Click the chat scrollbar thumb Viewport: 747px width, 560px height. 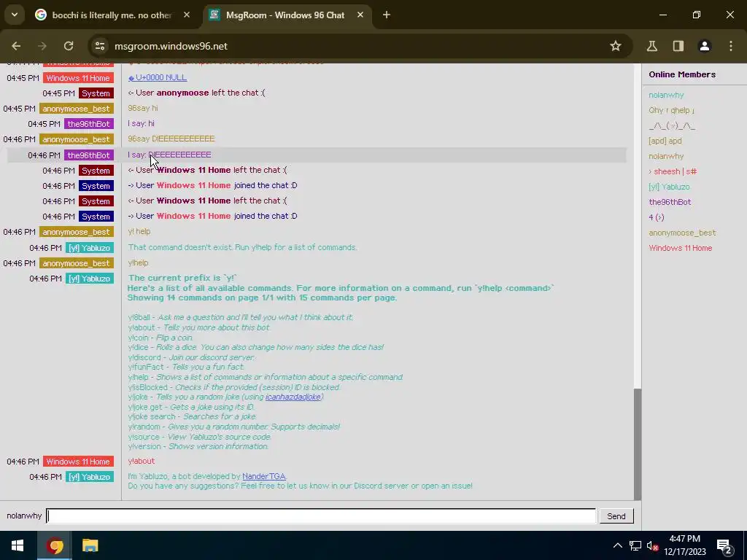[638, 444]
